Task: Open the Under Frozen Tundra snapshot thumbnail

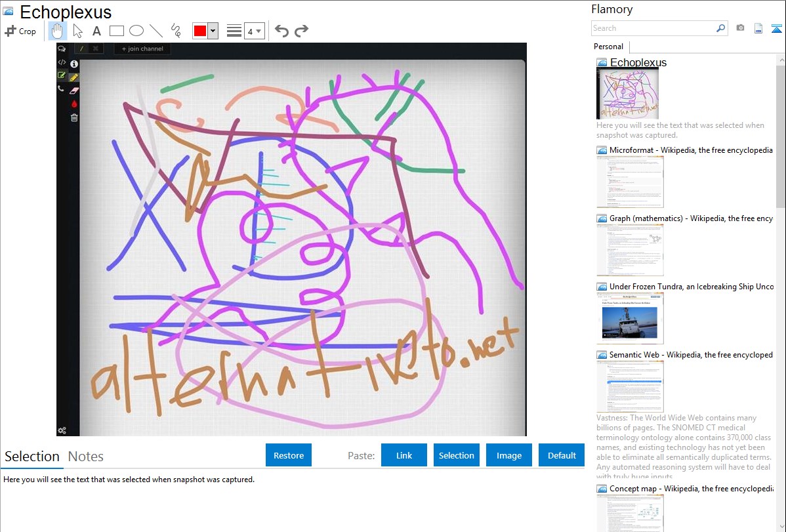Action: [x=630, y=318]
